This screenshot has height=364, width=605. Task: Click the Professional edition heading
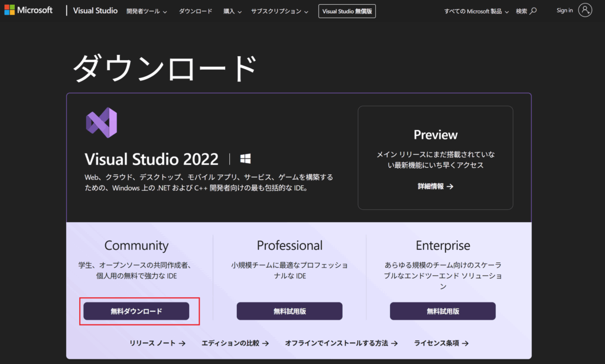tap(290, 245)
